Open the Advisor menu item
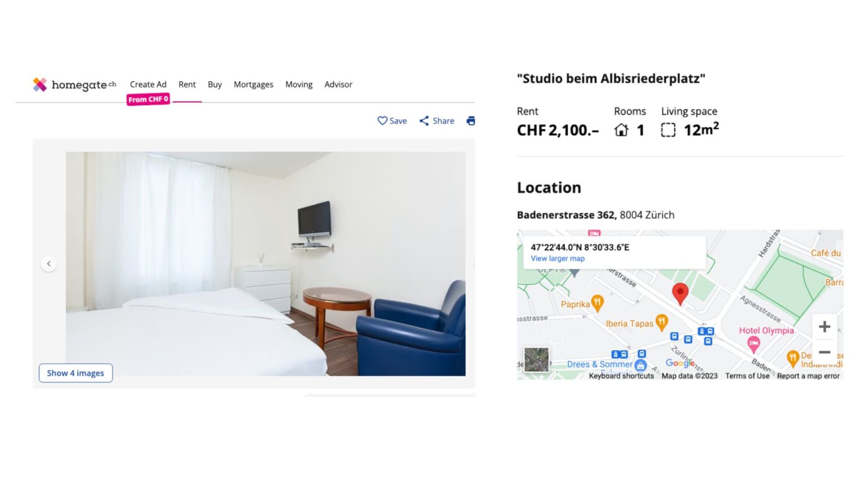Screen dimensions: 868x488 (338, 85)
